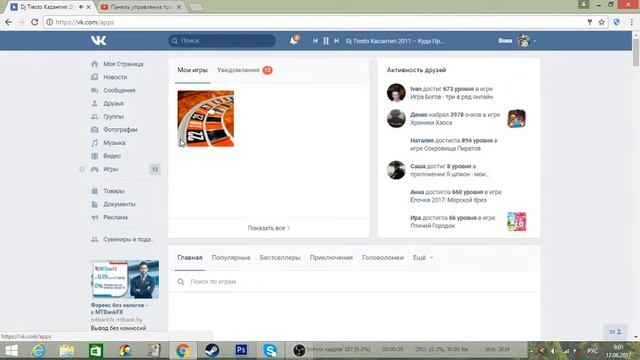
Task: Go to Моя Страница in sidebar
Action: click(x=123, y=64)
